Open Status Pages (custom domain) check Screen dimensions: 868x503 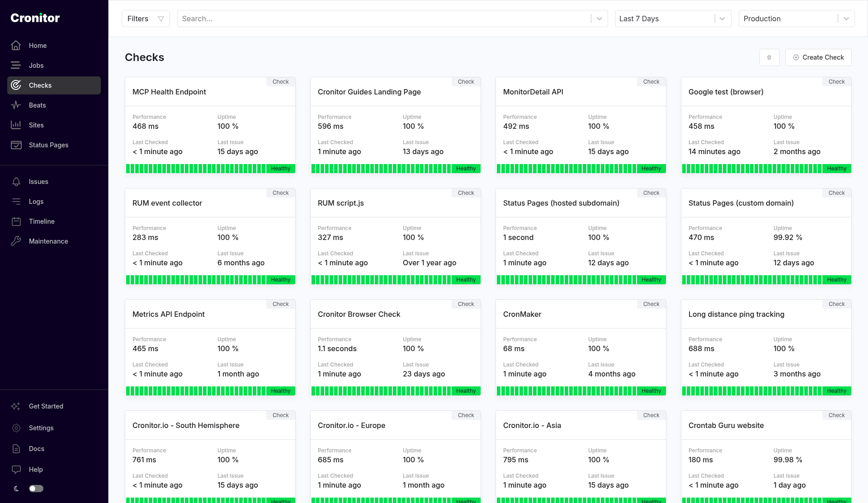click(741, 203)
